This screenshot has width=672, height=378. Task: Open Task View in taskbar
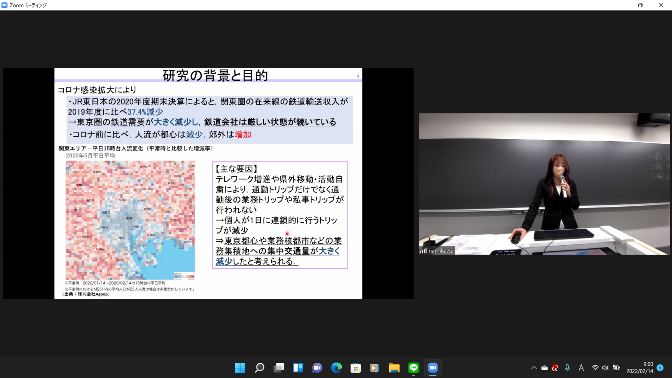(x=279, y=368)
